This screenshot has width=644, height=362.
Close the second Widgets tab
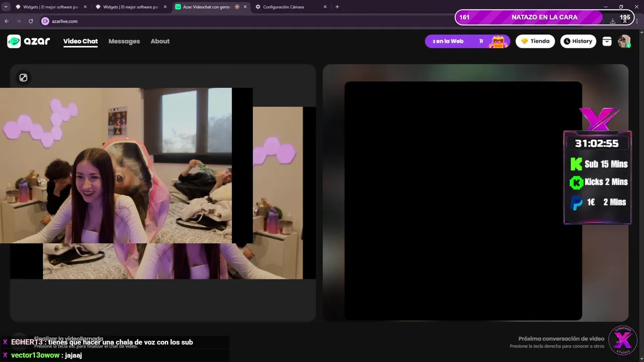coord(165,7)
